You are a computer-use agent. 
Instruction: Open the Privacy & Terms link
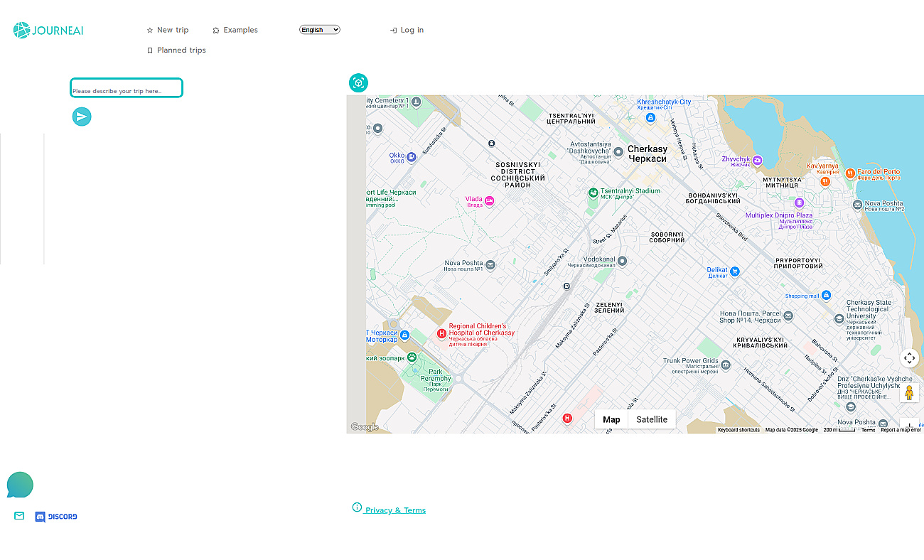point(395,510)
